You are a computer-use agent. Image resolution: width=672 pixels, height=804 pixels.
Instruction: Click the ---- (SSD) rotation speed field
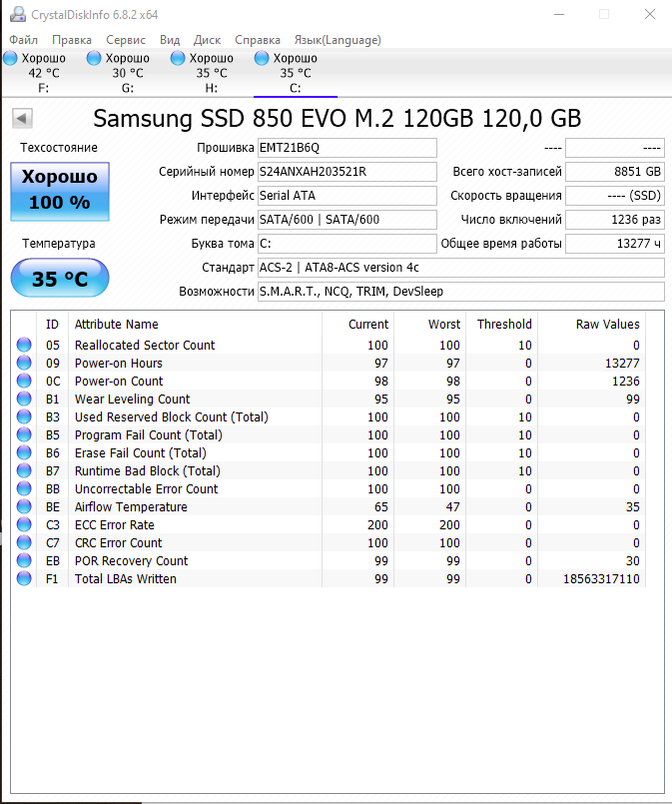click(x=615, y=196)
